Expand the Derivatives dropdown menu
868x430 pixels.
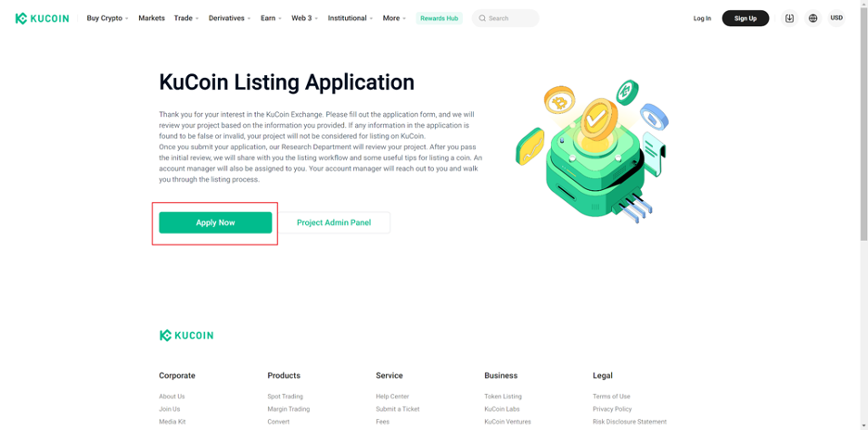[230, 19]
